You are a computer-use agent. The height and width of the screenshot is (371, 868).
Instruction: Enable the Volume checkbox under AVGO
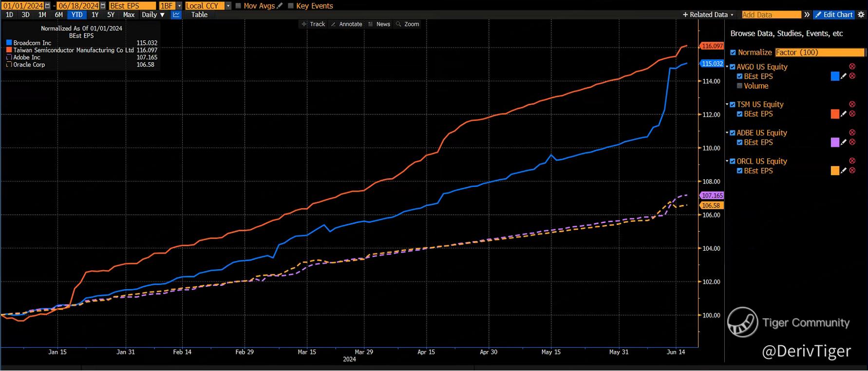[740, 86]
